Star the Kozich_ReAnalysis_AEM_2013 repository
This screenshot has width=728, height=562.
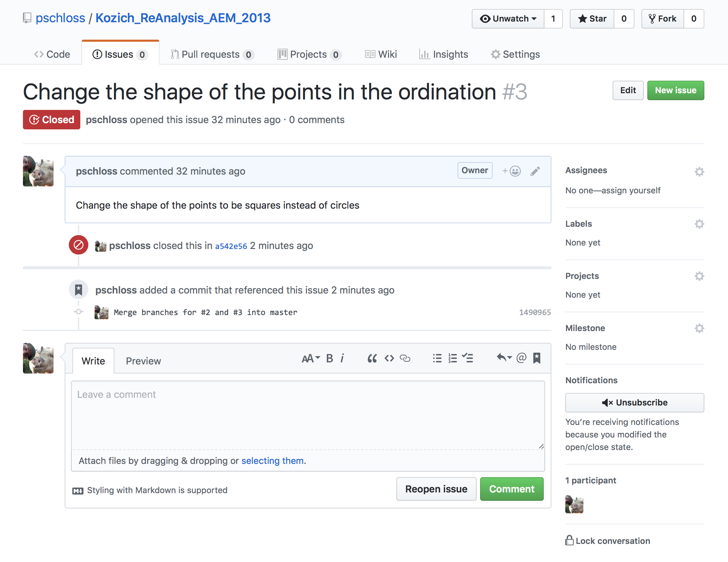pos(592,19)
